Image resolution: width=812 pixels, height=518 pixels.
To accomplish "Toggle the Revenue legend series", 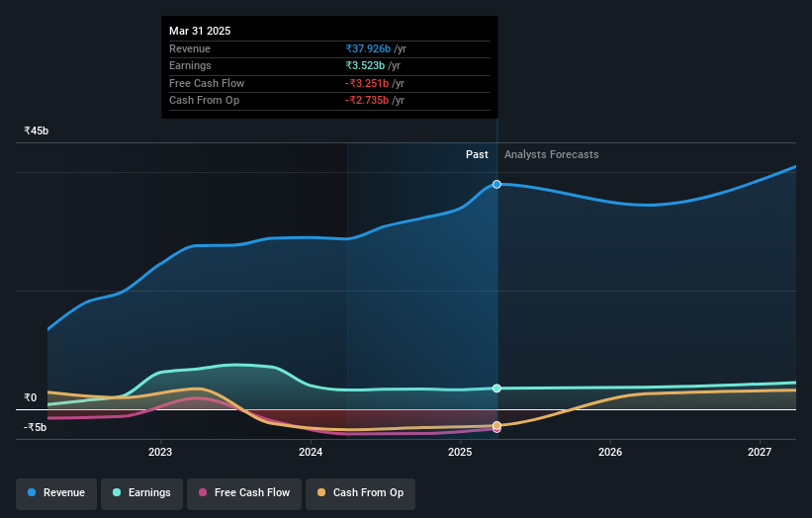I will tap(56, 493).
